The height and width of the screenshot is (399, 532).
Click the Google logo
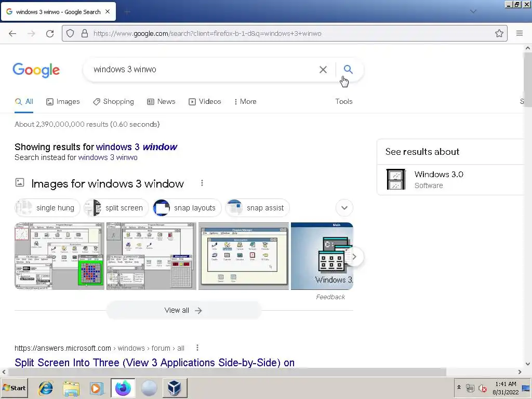(36, 70)
